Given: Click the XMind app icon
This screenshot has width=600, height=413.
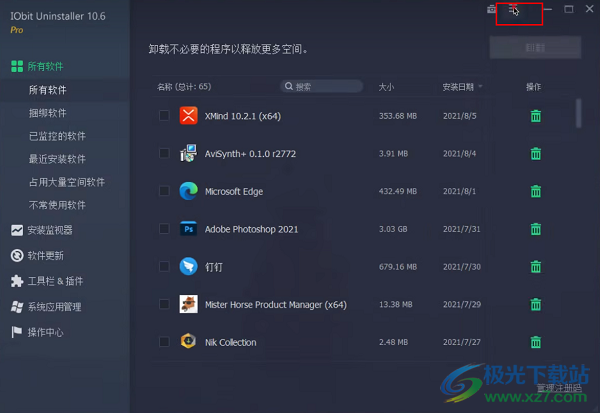Looking at the screenshot, I should (x=189, y=116).
